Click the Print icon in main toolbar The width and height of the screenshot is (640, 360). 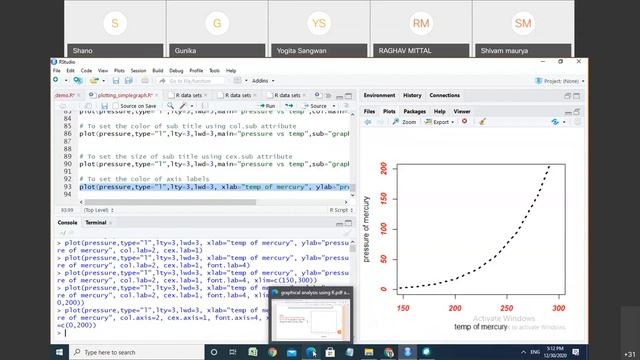tap(145, 81)
